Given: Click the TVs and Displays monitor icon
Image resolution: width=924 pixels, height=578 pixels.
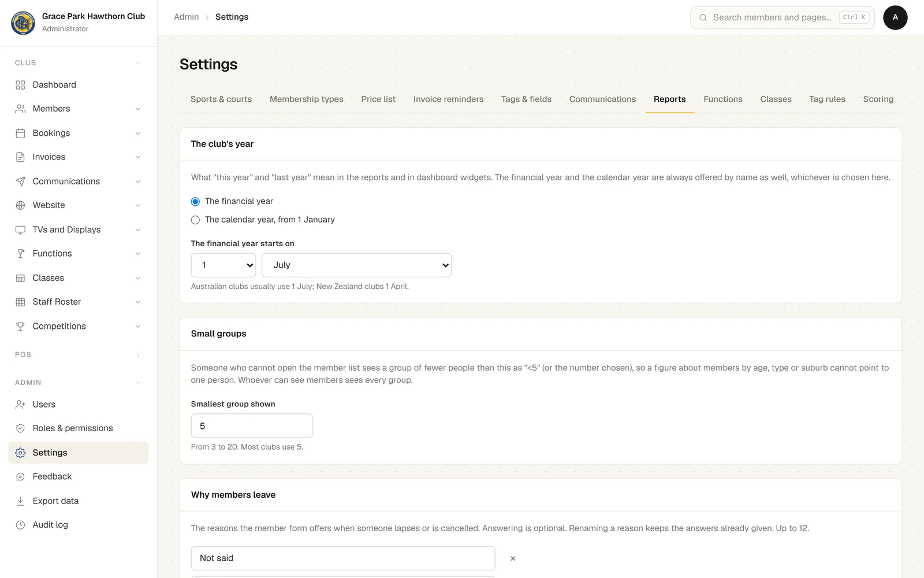Looking at the screenshot, I should pos(20,229).
